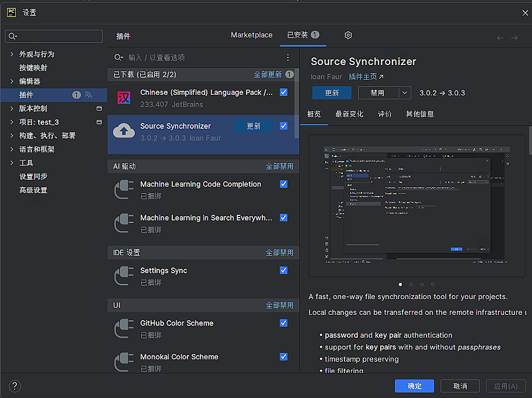Click Machine Learning Code Completion plug icon

124,190
